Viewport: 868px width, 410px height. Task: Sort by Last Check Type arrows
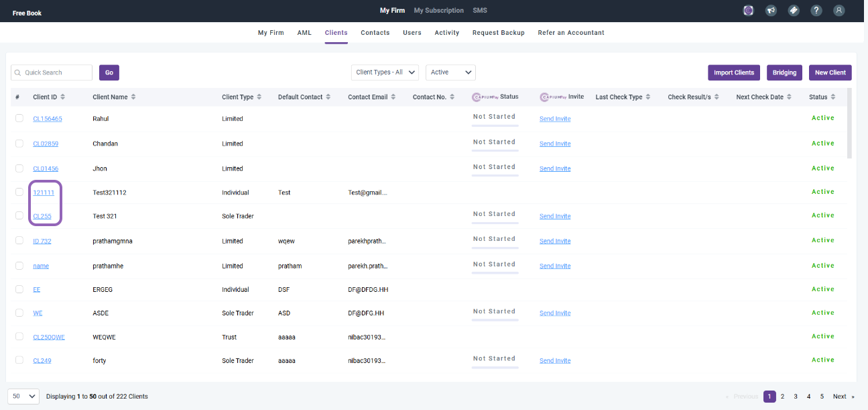click(648, 97)
